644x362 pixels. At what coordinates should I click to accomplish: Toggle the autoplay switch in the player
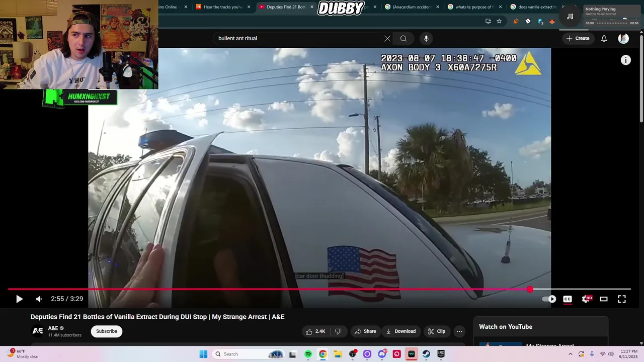(x=549, y=299)
